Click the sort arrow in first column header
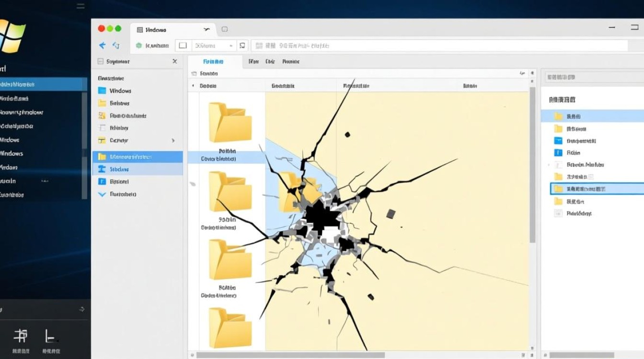 click(193, 86)
